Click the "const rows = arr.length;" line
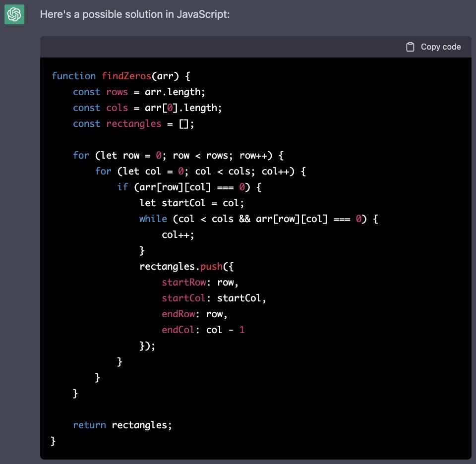 (x=139, y=92)
